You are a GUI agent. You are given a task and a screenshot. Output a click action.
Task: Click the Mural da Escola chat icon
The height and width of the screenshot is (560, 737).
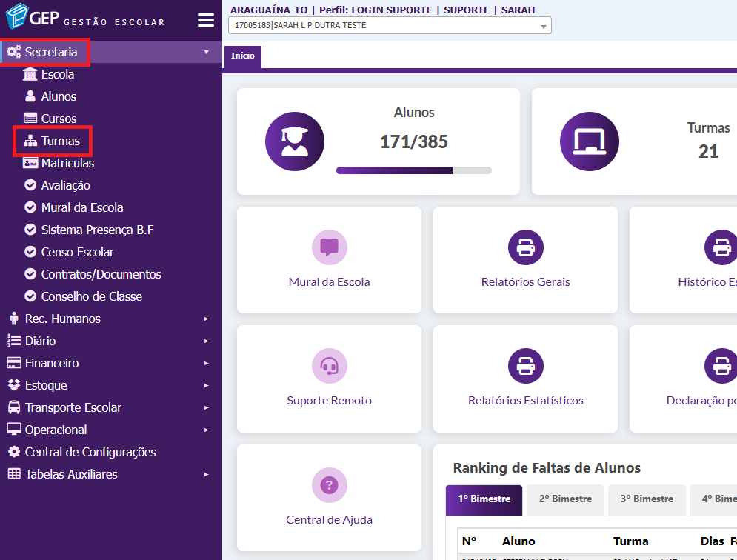click(x=329, y=247)
